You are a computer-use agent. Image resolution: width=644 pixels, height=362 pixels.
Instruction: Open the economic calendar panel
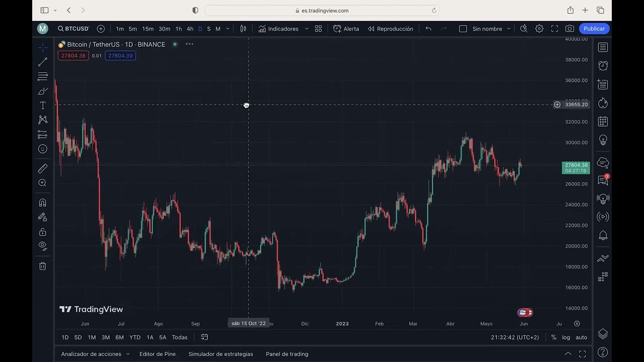[603, 122]
